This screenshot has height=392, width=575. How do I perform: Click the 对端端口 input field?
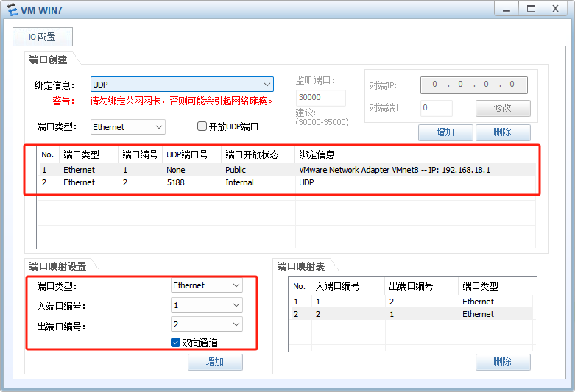point(437,108)
